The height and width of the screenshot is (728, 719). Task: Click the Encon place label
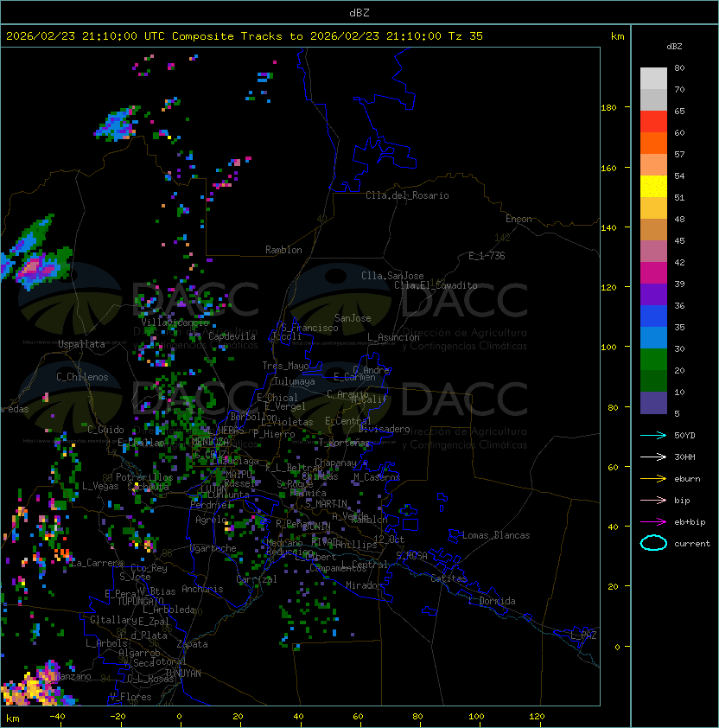pyautogui.click(x=519, y=219)
